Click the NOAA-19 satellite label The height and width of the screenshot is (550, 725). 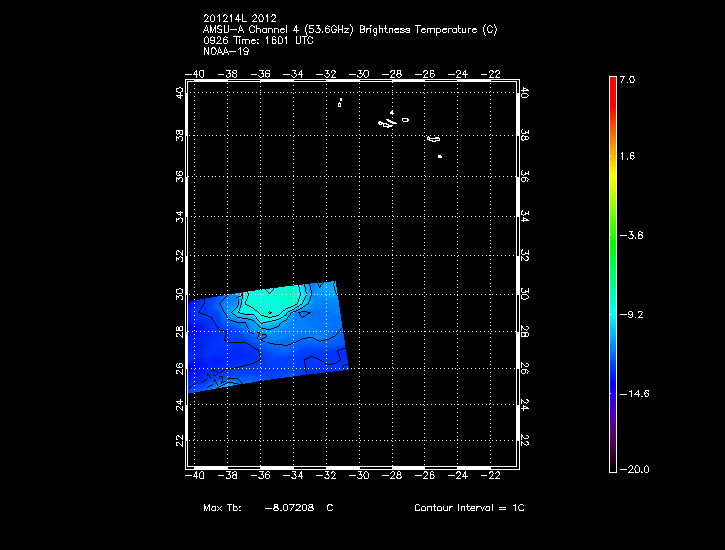click(226, 51)
